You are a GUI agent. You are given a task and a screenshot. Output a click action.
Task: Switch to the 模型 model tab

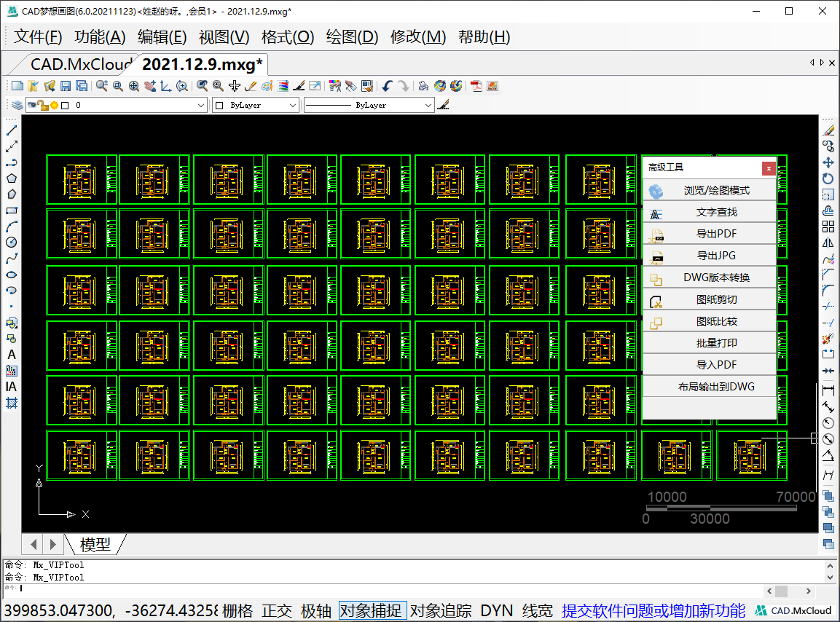pyautogui.click(x=95, y=544)
